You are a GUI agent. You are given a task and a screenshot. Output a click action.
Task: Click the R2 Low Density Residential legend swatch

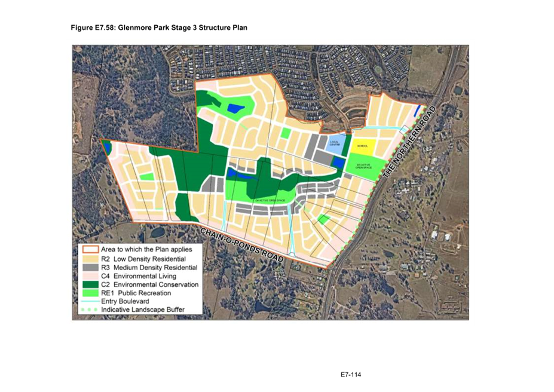(x=90, y=259)
